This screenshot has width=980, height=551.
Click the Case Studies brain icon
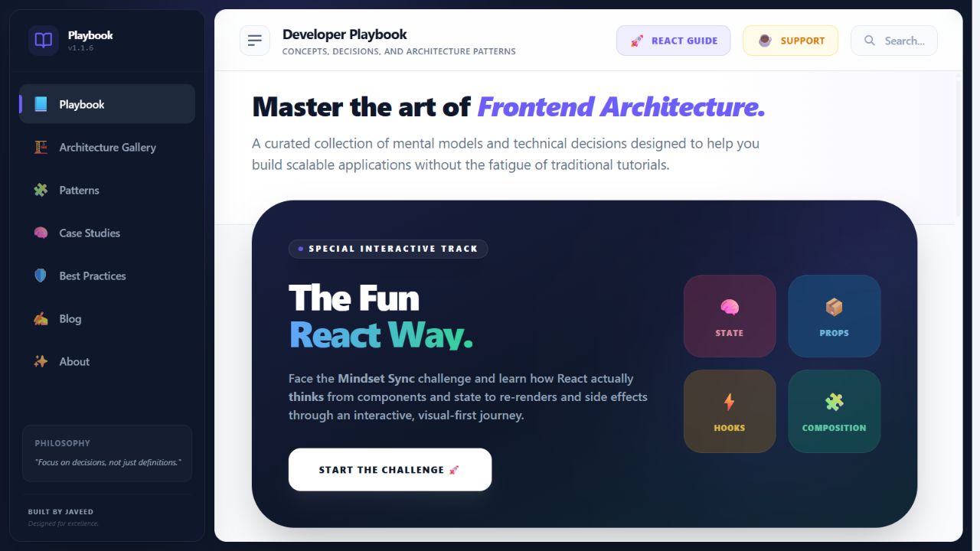pyautogui.click(x=41, y=233)
